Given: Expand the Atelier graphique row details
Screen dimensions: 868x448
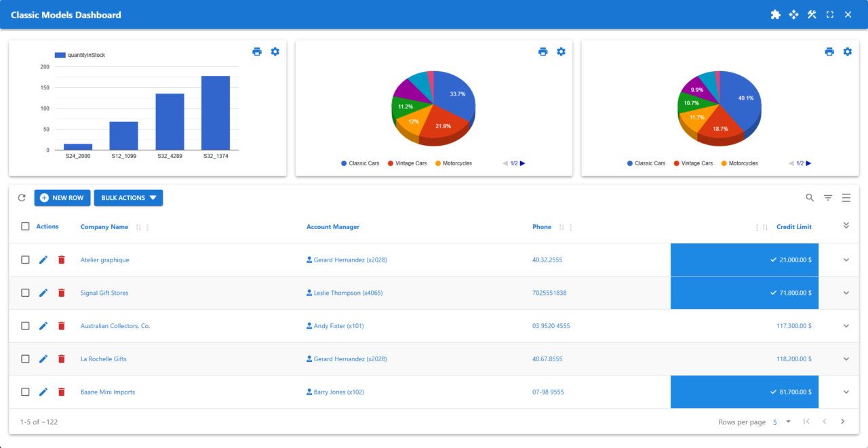Looking at the screenshot, I should pos(846,260).
